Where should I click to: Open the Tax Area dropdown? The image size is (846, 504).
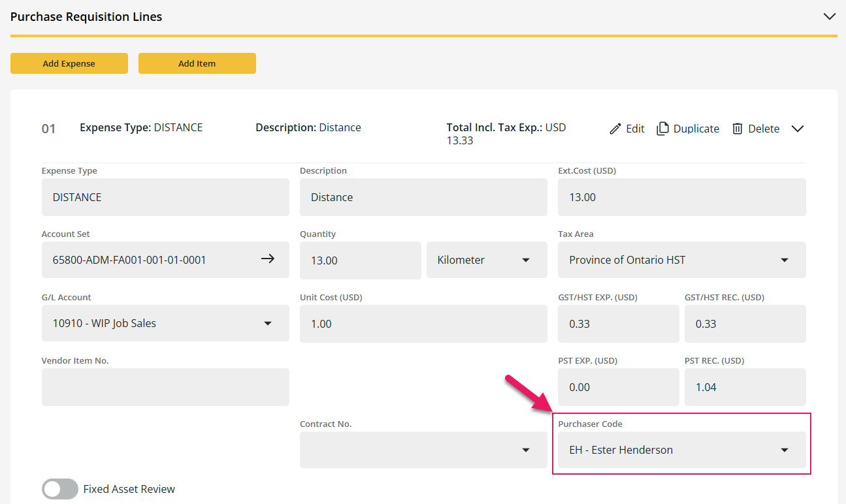coord(682,260)
